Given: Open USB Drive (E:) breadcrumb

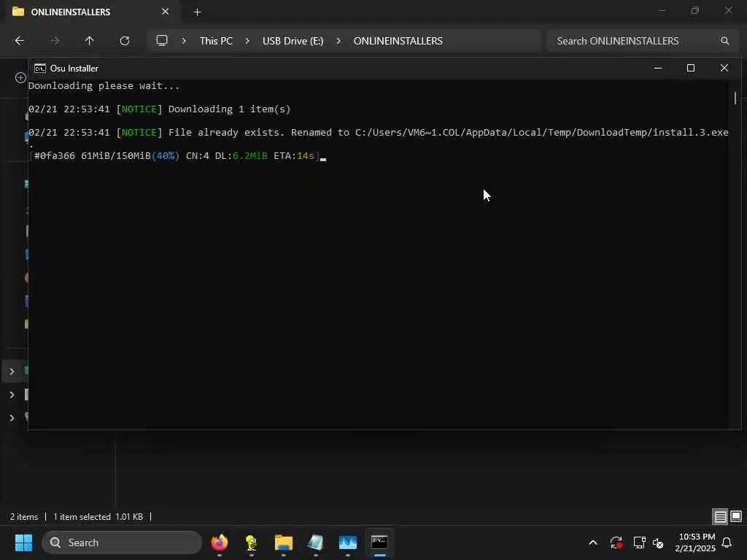Looking at the screenshot, I should [293, 41].
